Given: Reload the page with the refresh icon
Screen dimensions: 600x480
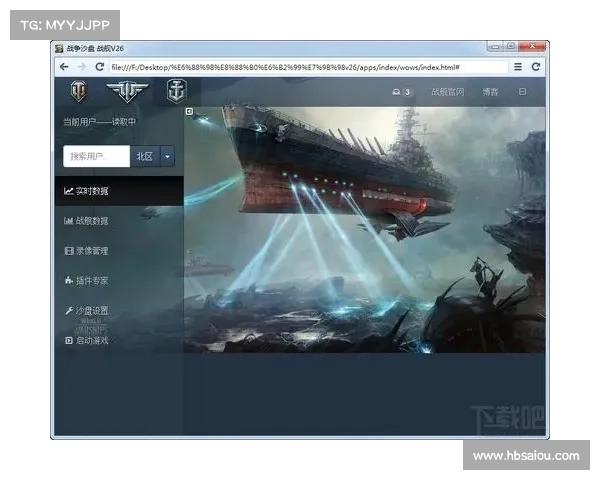Looking at the screenshot, I should coord(99,67).
